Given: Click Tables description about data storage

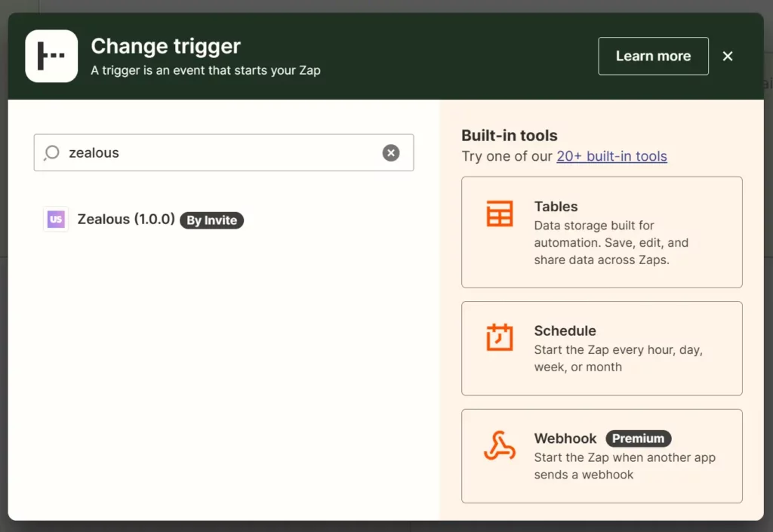Looking at the screenshot, I should (x=611, y=243).
